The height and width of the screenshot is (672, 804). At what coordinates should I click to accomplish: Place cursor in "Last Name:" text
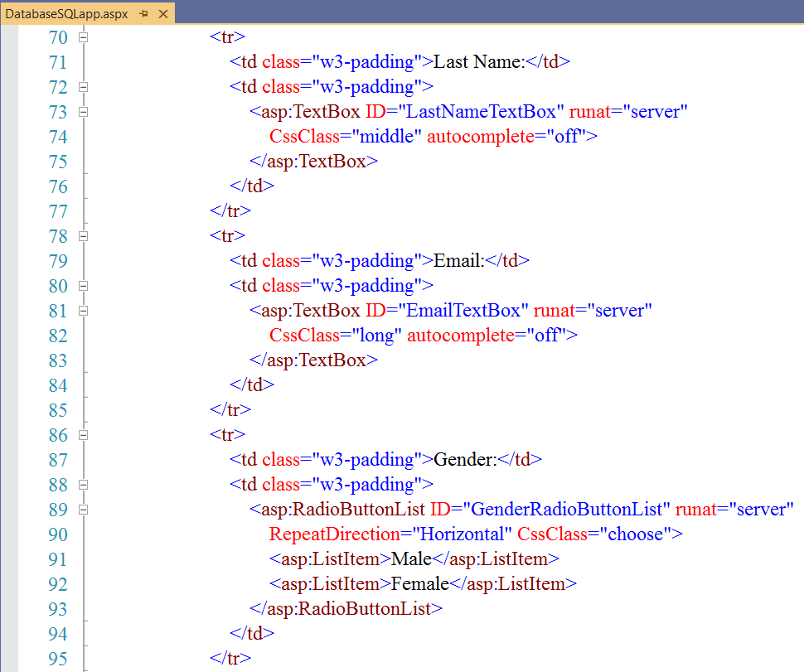click(x=479, y=62)
